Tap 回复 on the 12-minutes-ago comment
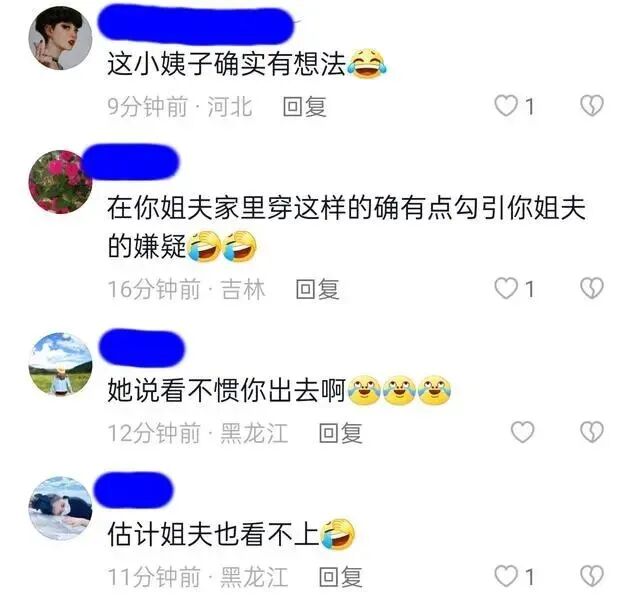Image resolution: width=640 pixels, height=603 pixels. pos(340,433)
